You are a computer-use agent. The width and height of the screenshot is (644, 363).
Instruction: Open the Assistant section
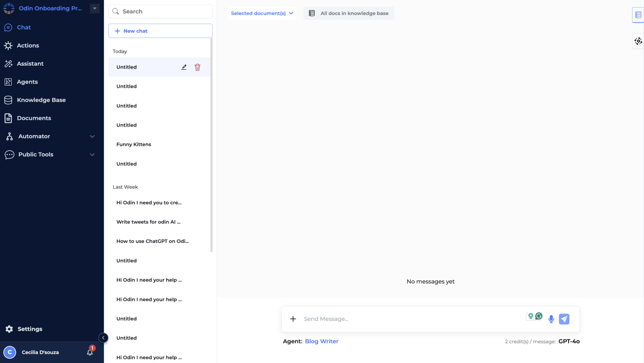pyautogui.click(x=30, y=64)
